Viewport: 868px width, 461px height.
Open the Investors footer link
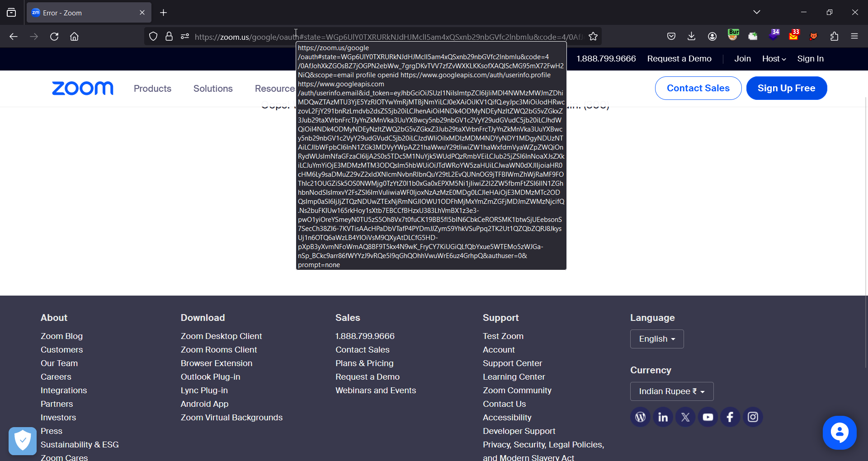(58, 418)
